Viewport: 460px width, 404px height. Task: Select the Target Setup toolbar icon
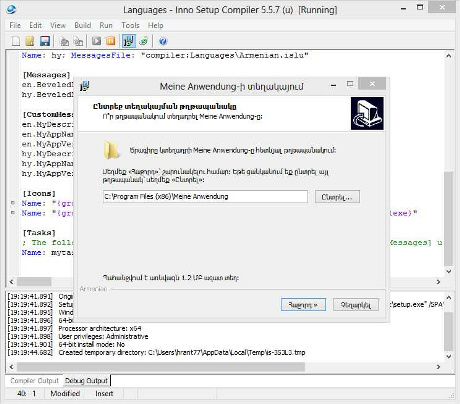[x=129, y=41]
